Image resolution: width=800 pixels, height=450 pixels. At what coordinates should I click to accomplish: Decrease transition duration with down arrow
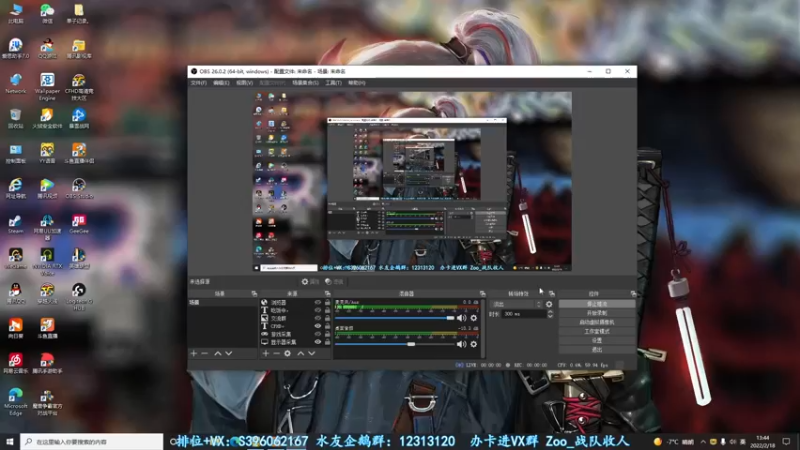(550, 316)
